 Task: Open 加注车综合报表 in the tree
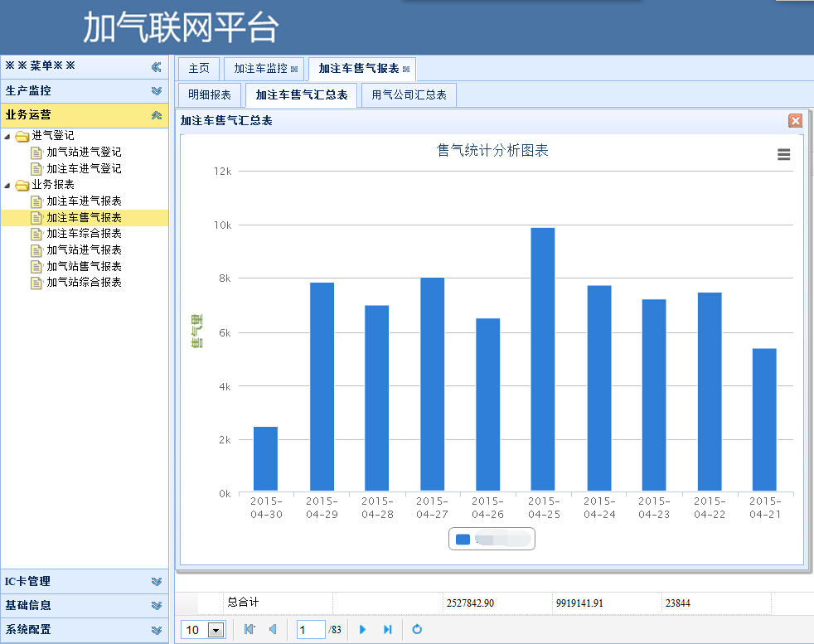click(84, 234)
